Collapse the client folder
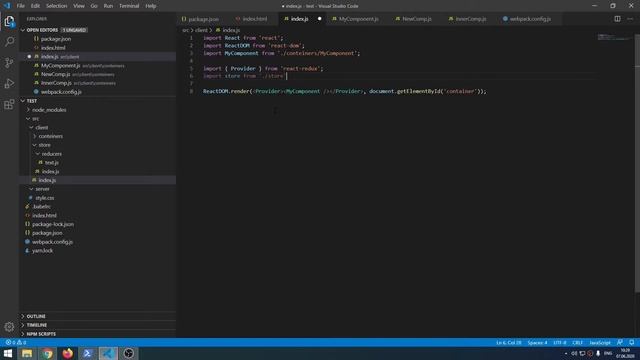The height and width of the screenshot is (360, 640). click(x=41, y=127)
